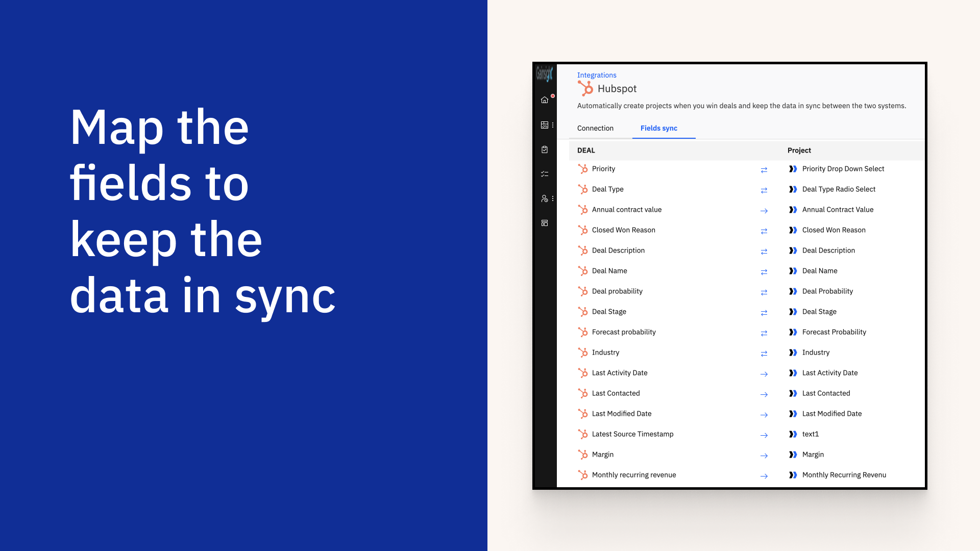
Task: Open the Home icon in sidebar
Action: pos(545,100)
